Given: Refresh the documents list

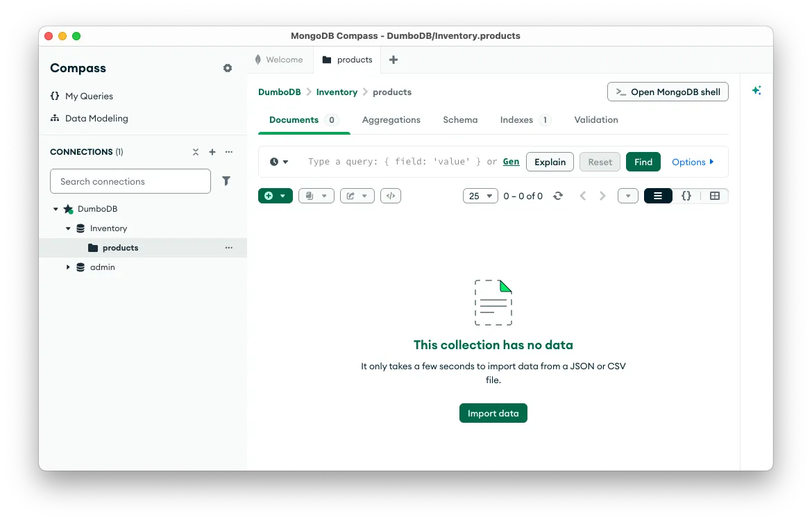Looking at the screenshot, I should [x=558, y=196].
